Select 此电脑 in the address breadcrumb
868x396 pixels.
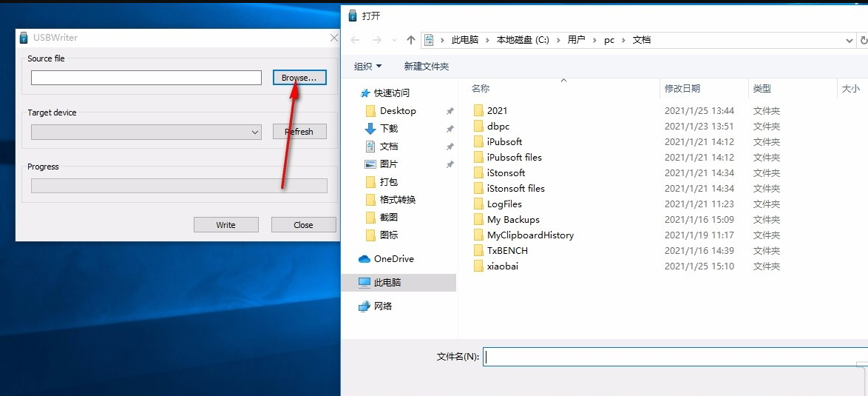pos(465,40)
